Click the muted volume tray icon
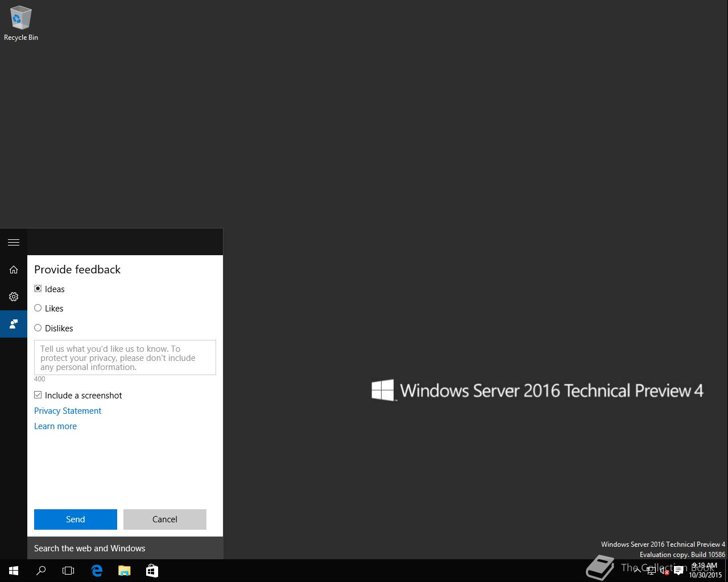This screenshot has width=728, height=582. (664, 571)
